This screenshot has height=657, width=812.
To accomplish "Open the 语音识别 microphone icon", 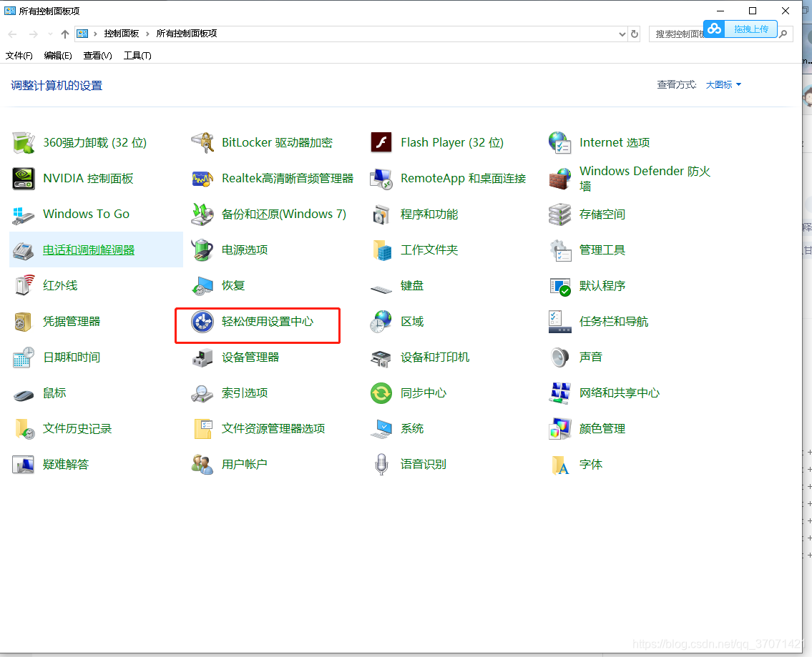I will coord(381,465).
